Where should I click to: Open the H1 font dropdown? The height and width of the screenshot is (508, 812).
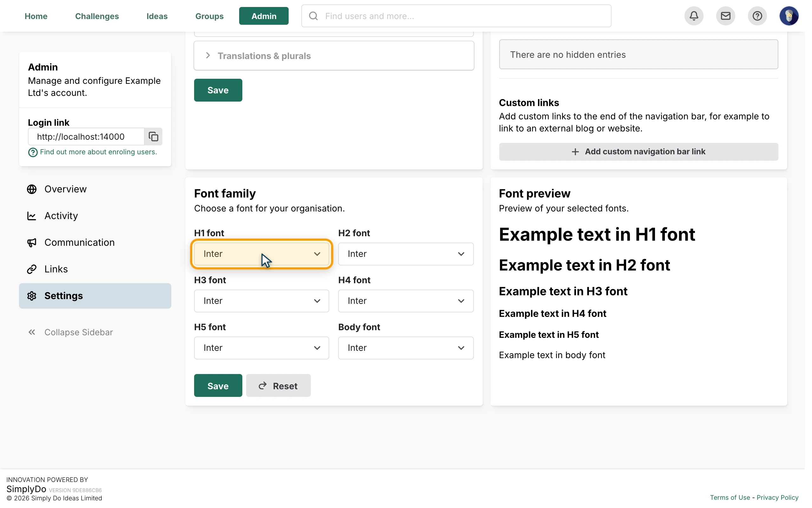pyautogui.click(x=261, y=254)
